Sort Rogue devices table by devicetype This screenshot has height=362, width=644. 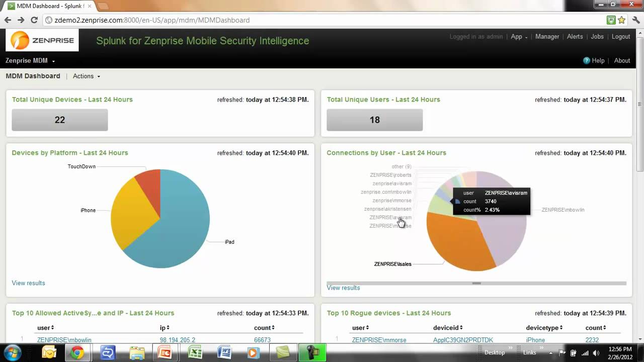coord(545,328)
